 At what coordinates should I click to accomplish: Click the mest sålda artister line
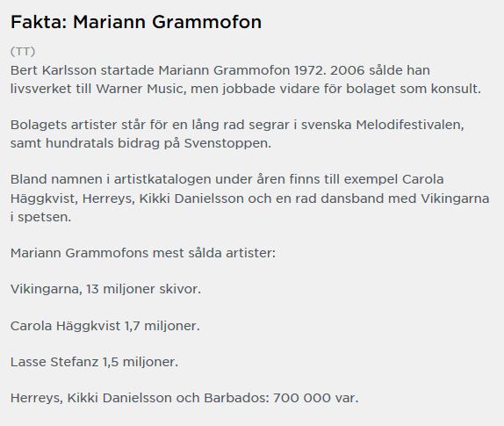[x=143, y=253]
